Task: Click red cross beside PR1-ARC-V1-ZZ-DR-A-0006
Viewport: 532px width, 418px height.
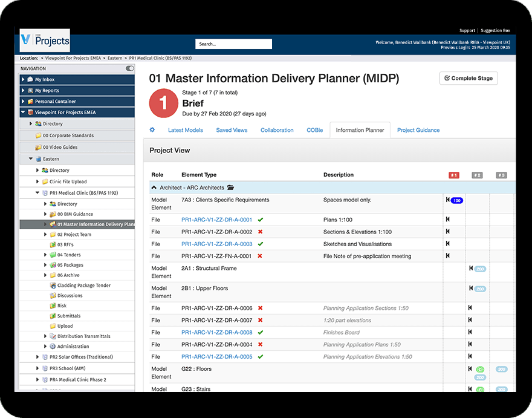Action: tap(260, 308)
